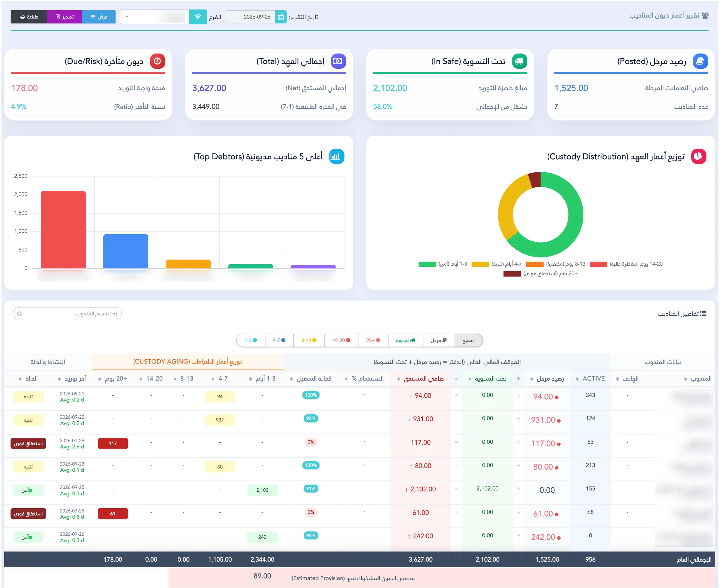Click the blue book icon on Posted card
The height and width of the screenshot is (588, 720).
pyautogui.click(x=700, y=61)
